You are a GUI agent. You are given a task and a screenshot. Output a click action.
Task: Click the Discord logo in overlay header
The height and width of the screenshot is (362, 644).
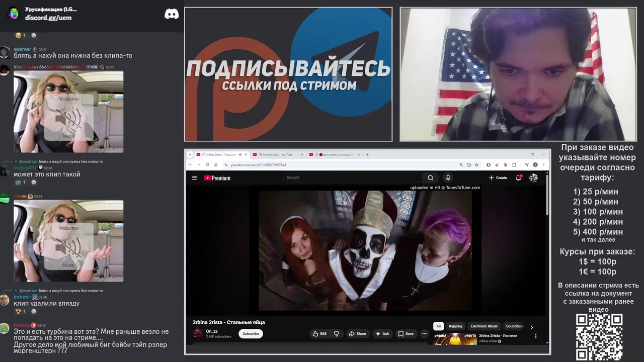pyautogui.click(x=172, y=14)
